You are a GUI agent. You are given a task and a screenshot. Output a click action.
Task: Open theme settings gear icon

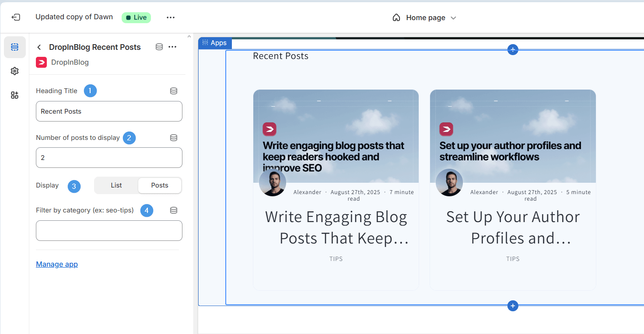pos(15,71)
